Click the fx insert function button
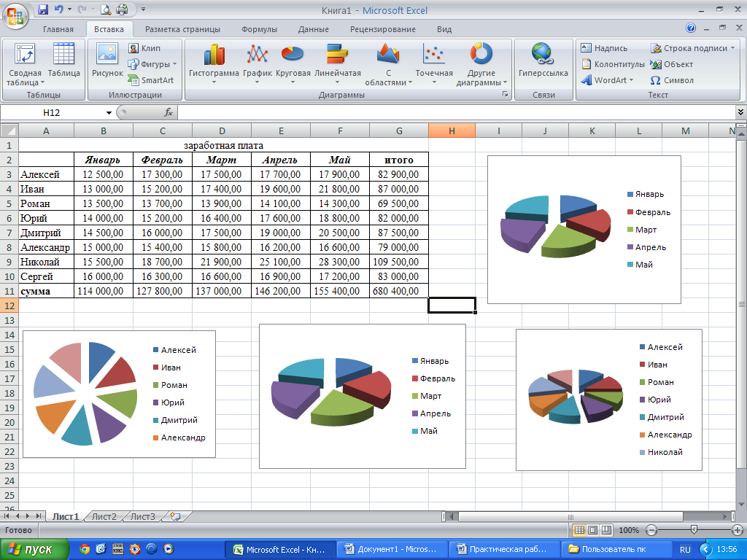 tap(169, 112)
